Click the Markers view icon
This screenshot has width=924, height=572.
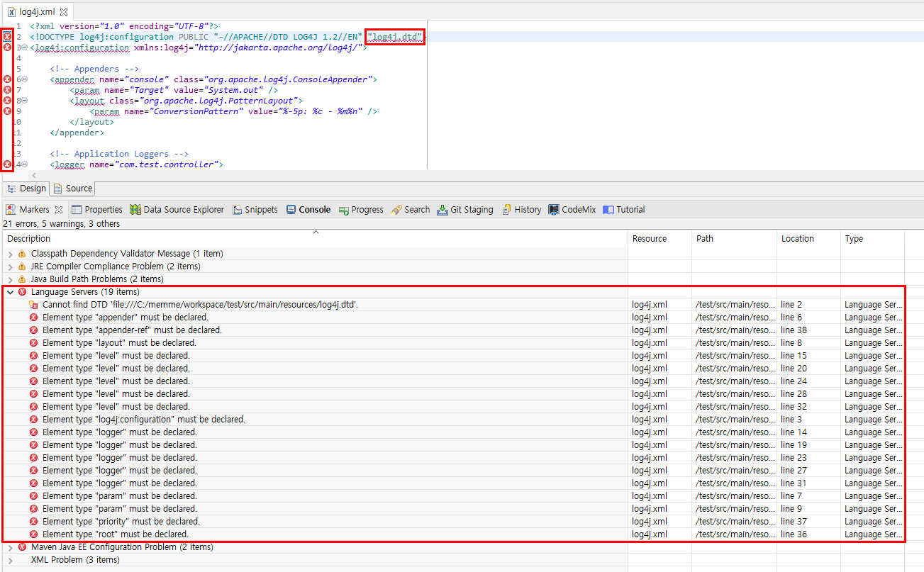(x=11, y=210)
